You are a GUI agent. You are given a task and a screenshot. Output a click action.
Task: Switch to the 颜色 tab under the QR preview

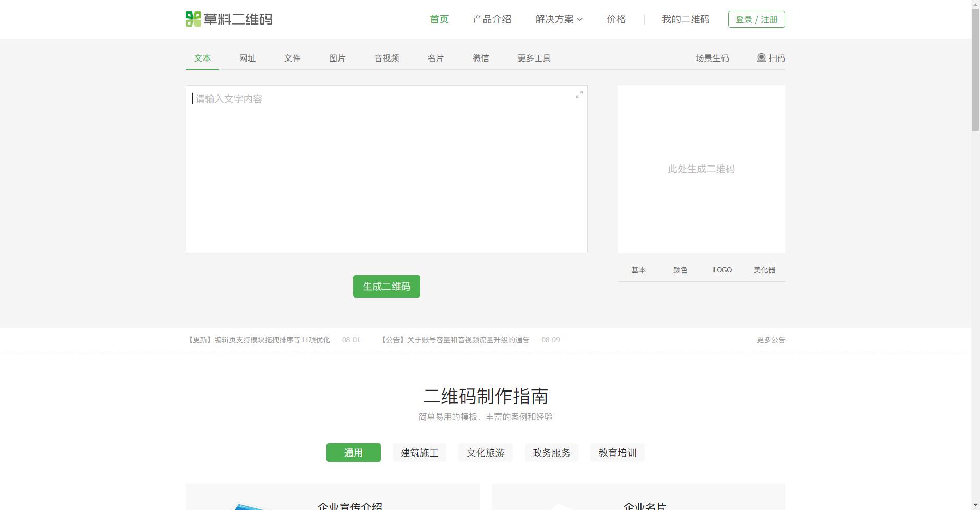pos(680,269)
